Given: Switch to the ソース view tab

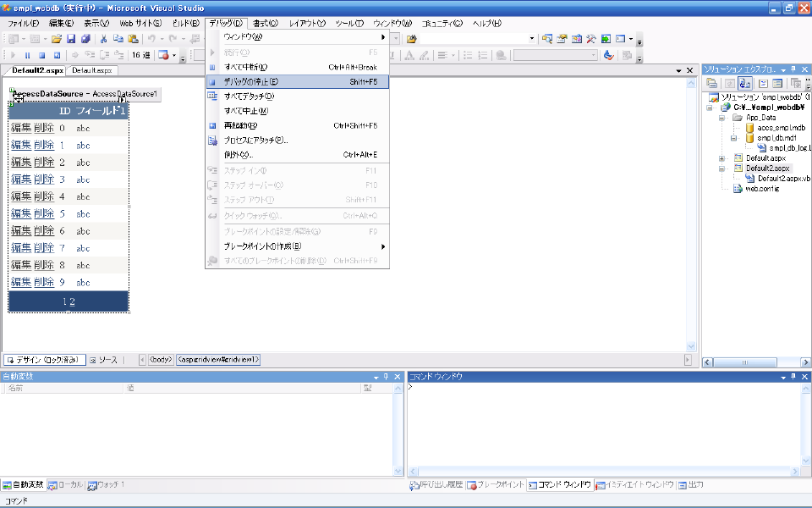Looking at the screenshot, I should tap(104, 360).
